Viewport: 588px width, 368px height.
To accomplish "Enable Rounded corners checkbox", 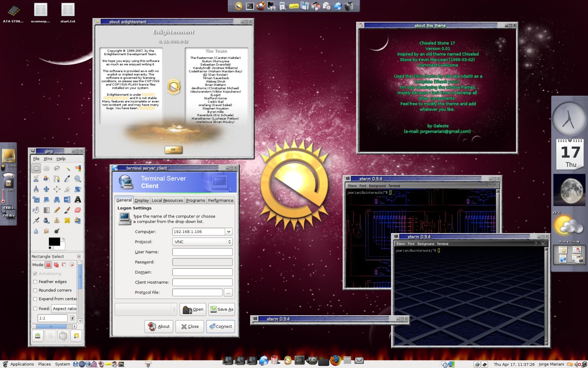I will pos(35,290).
